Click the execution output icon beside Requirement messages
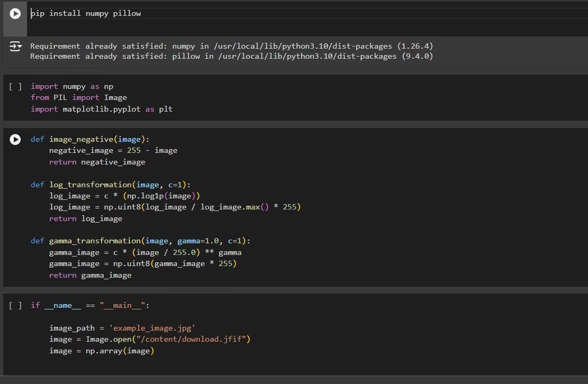The image size is (588, 384). coord(15,47)
